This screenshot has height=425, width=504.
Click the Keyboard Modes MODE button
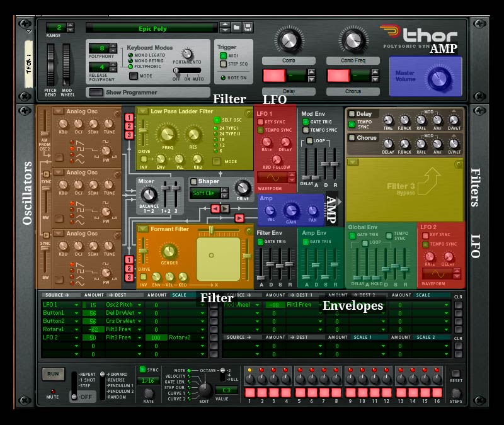133,76
